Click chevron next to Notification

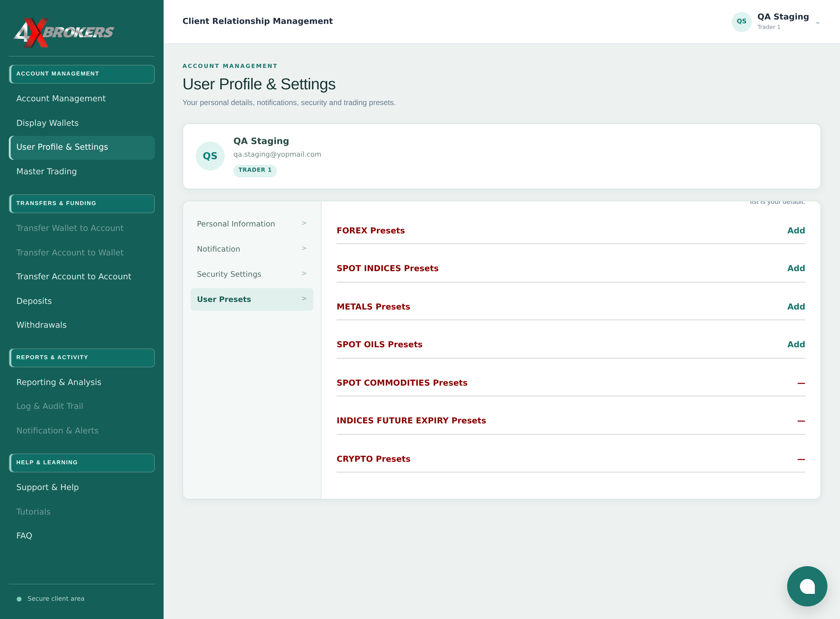click(x=304, y=248)
